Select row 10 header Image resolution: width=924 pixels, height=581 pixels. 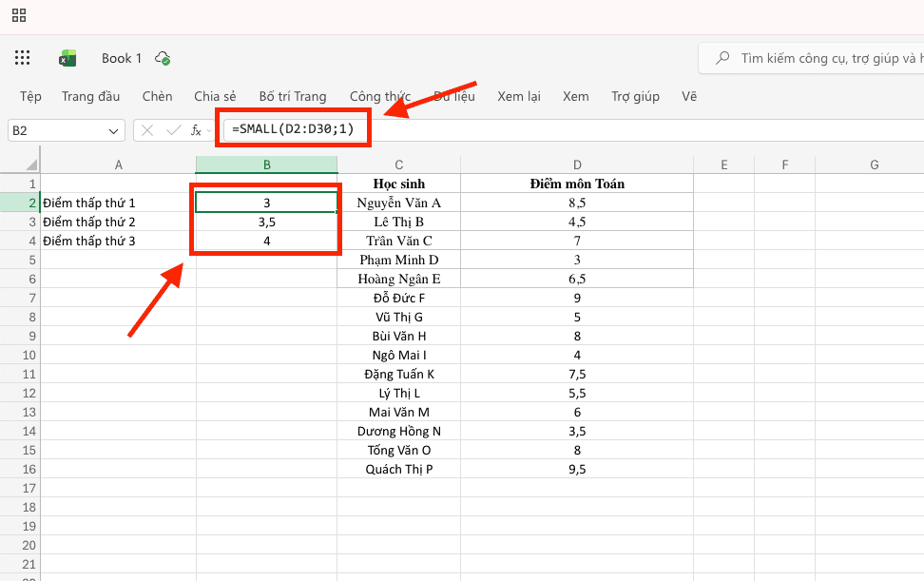click(x=20, y=356)
